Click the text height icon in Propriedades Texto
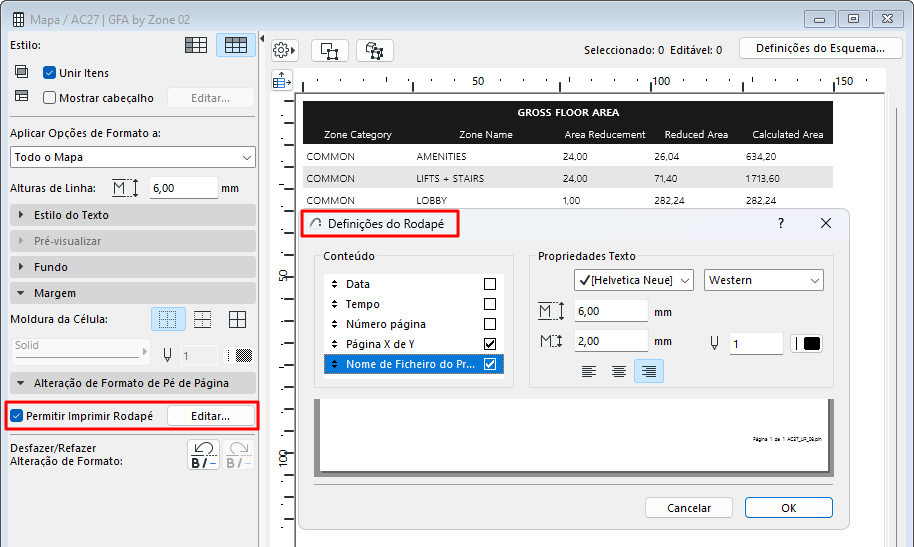The image size is (914, 547). [551, 311]
